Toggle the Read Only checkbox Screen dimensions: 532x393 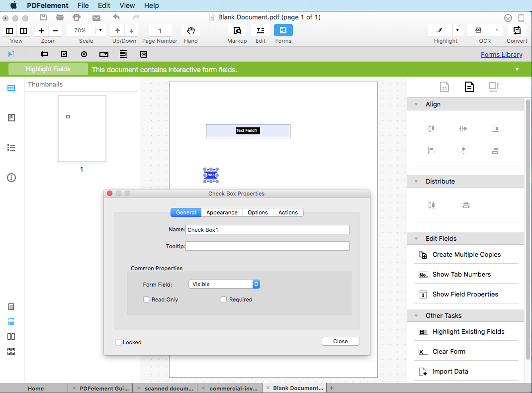146,299
